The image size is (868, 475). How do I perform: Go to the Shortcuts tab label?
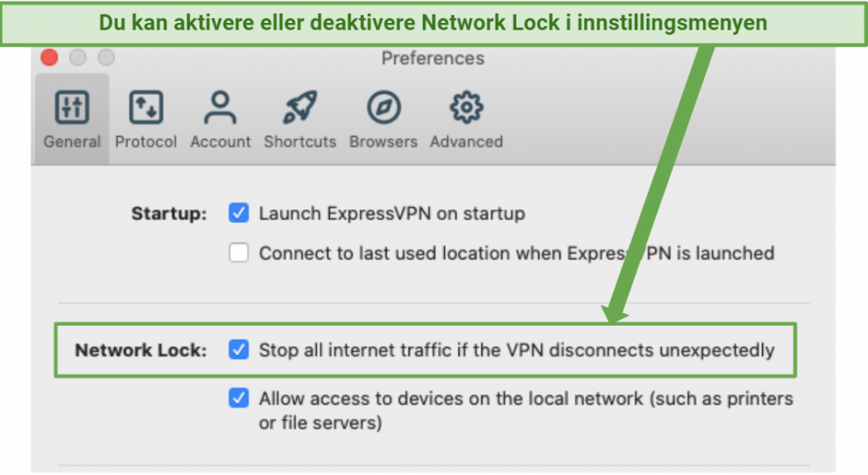300,142
